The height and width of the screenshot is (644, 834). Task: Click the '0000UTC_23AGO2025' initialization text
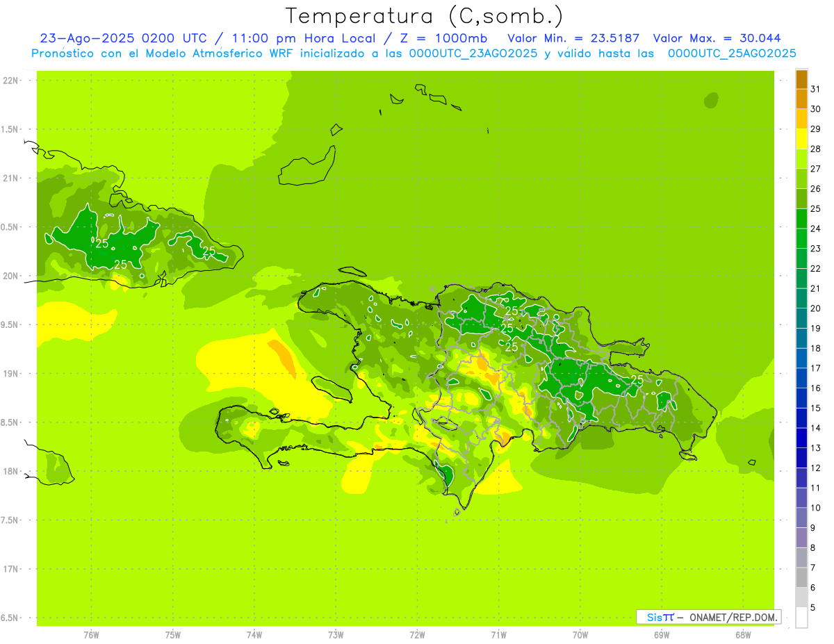473,53
